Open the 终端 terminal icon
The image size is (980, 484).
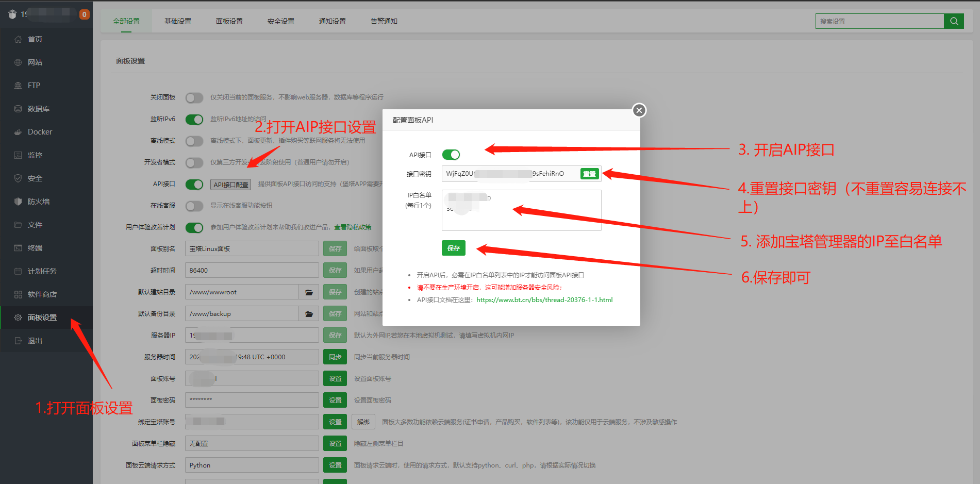click(18, 248)
